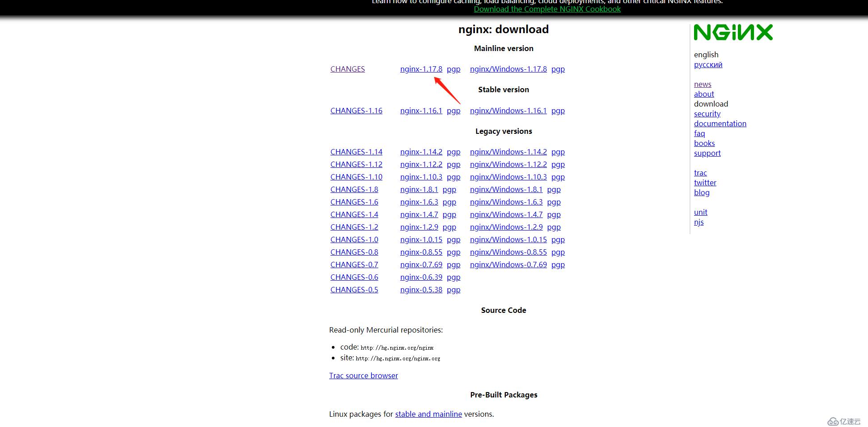Download nginx/Windows-1.2.9
The height and width of the screenshot is (427, 868).
(x=506, y=227)
